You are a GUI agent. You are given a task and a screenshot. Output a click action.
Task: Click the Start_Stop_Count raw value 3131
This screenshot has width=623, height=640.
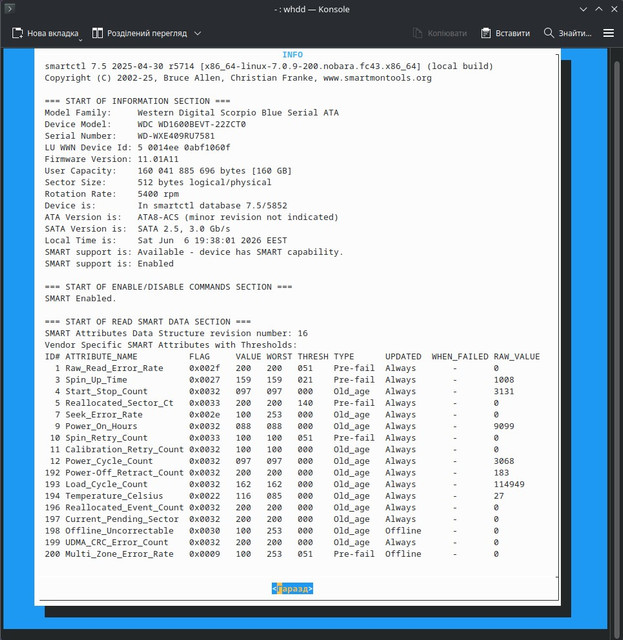(504, 391)
